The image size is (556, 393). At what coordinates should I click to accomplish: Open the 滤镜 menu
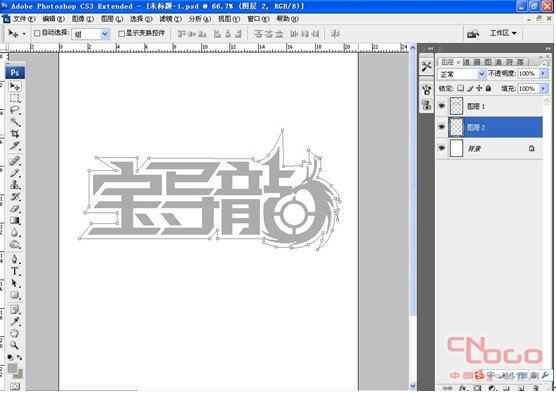coord(170,19)
